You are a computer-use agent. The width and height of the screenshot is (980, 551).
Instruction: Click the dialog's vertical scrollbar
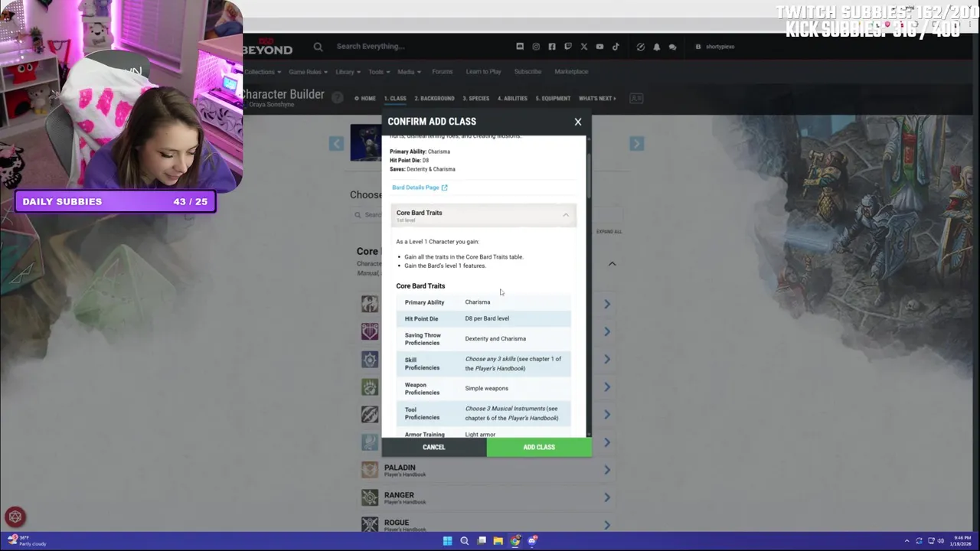coord(589,176)
